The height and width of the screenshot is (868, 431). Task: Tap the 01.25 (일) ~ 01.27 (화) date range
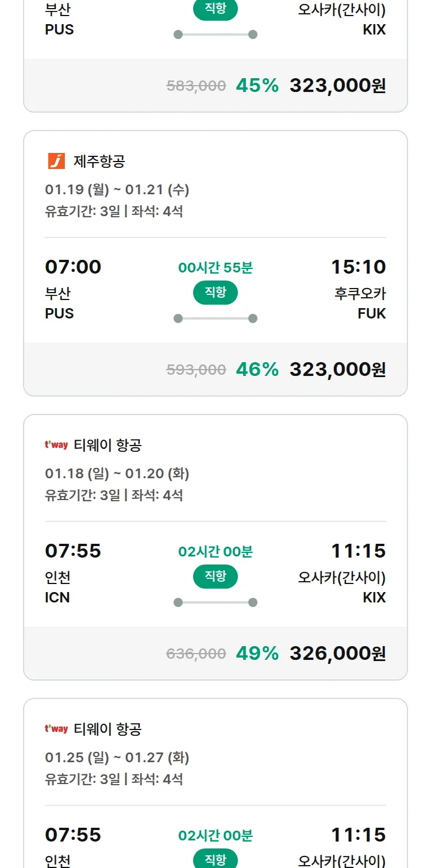point(117,758)
